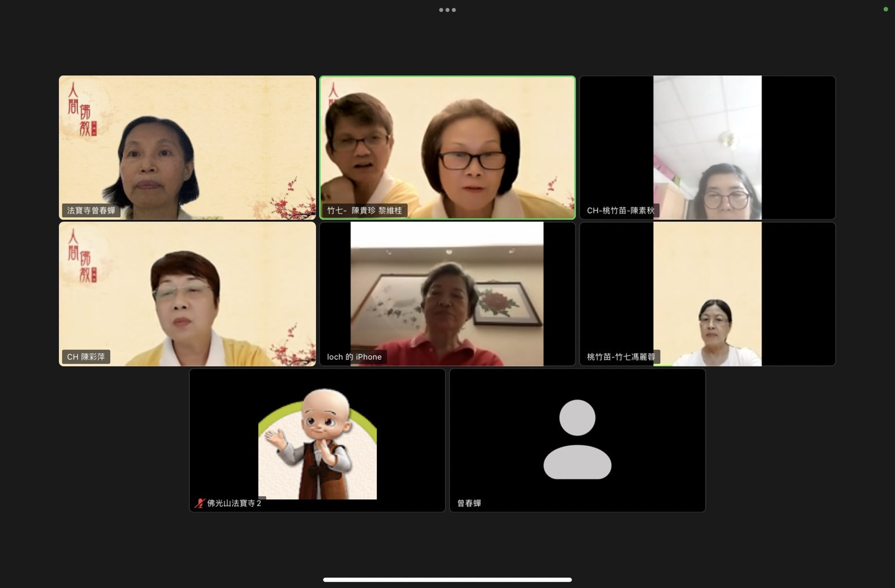Image resolution: width=895 pixels, height=588 pixels.
Task: Click the gray default avatar silhouette
Action: pos(577,440)
